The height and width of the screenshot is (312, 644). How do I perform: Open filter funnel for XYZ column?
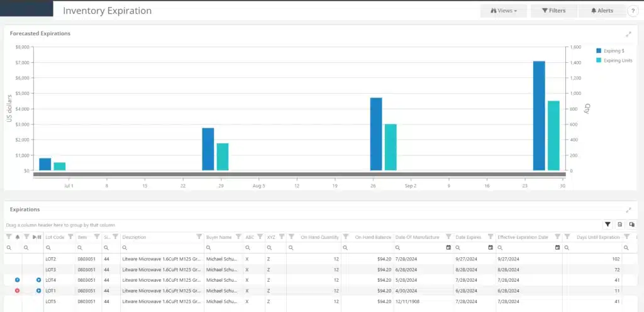[x=282, y=237]
